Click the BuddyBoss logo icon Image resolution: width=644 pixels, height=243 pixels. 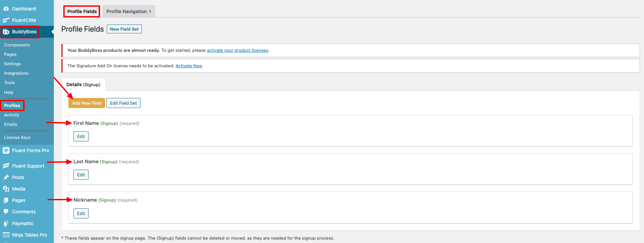click(x=6, y=32)
